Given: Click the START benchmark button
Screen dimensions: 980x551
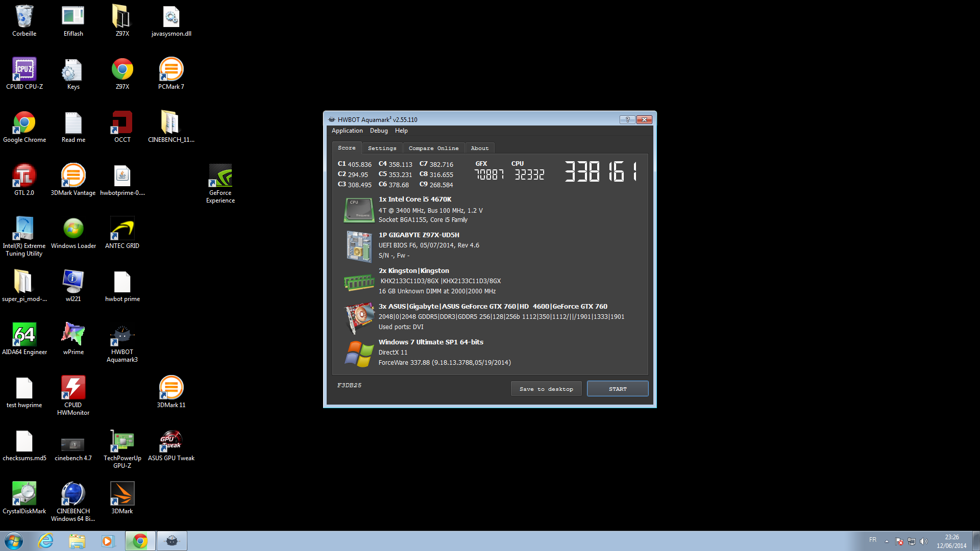Looking at the screenshot, I should point(618,389).
